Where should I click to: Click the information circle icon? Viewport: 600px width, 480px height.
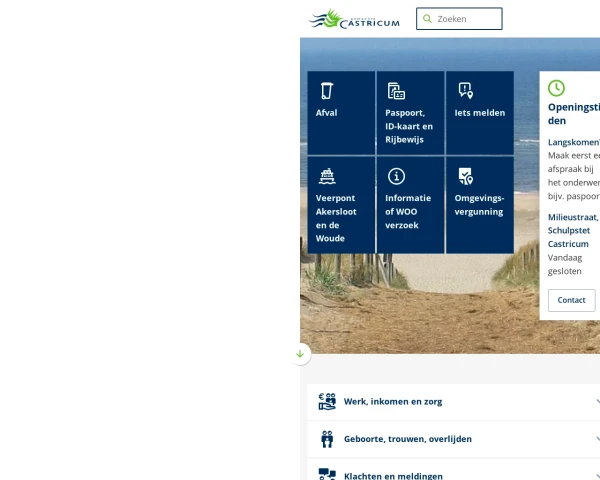[396, 176]
